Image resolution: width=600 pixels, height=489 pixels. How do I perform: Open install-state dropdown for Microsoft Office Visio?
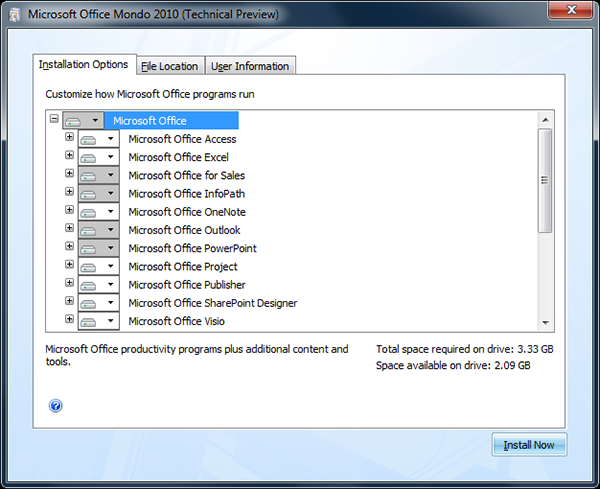(99, 321)
